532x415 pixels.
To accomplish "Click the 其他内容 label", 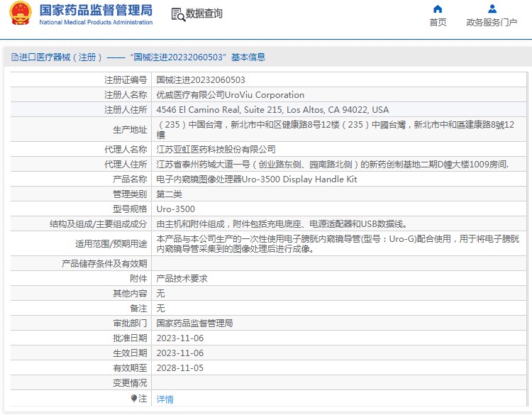I will [x=130, y=294].
